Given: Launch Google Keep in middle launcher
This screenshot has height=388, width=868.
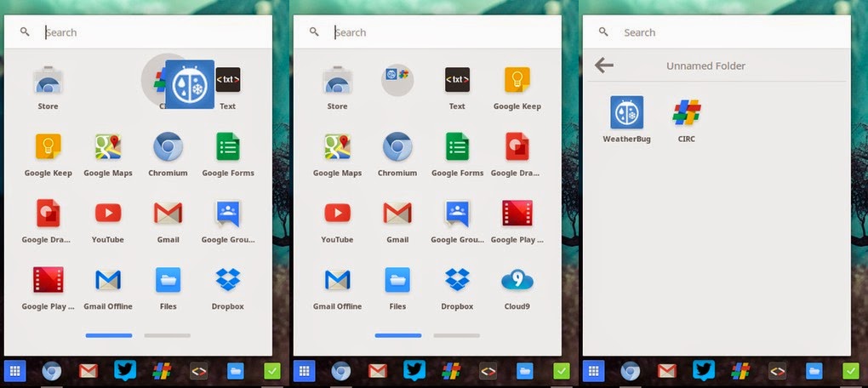Looking at the screenshot, I should (x=517, y=80).
